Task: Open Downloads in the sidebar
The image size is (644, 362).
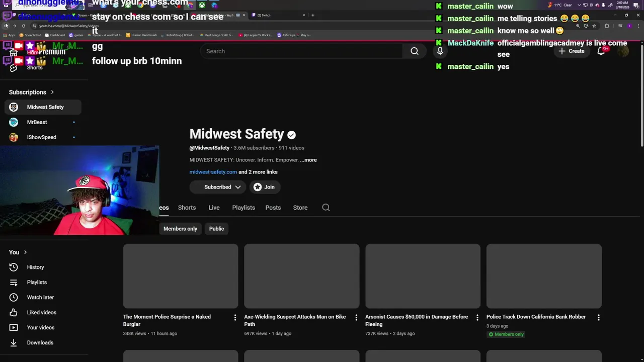Action: click(x=43, y=342)
